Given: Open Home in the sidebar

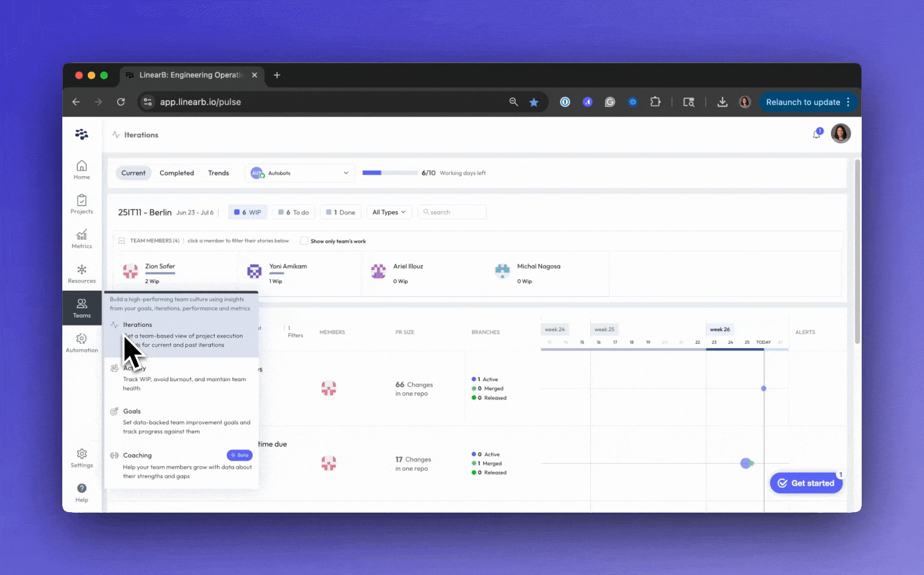Looking at the screenshot, I should click(x=81, y=170).
